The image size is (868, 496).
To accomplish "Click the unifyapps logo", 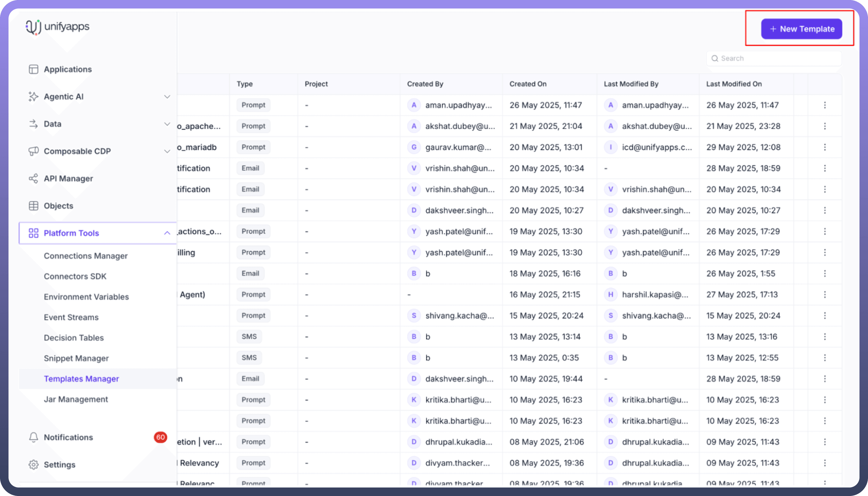I will click(x=57, y=27).
